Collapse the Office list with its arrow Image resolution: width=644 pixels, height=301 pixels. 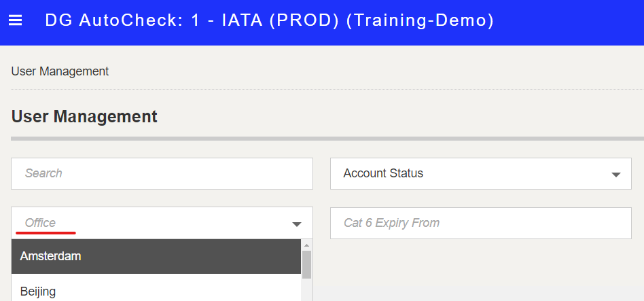297,224
